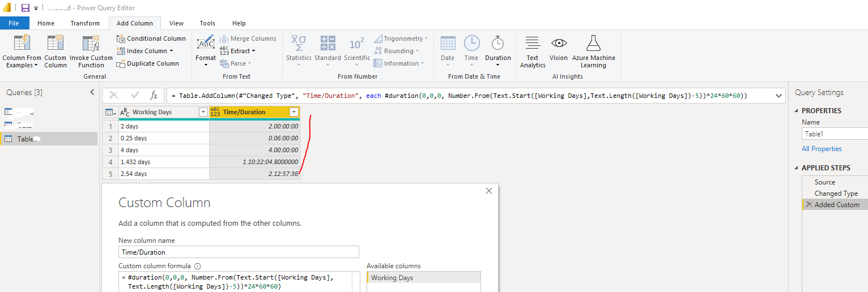Switch to the View tab
This screenshot has width=868, height=292.
176,23
